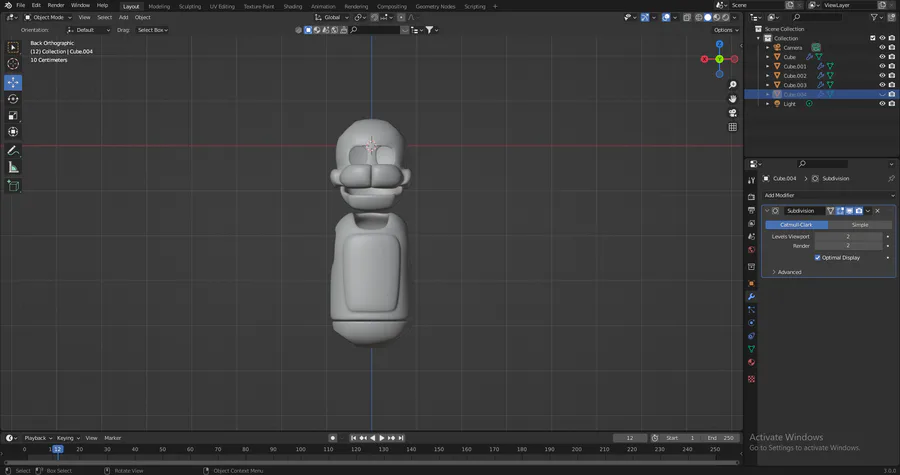Open the Material properties tab icon
This screenshot has height=475, width=900.
[x=751, y=363]
